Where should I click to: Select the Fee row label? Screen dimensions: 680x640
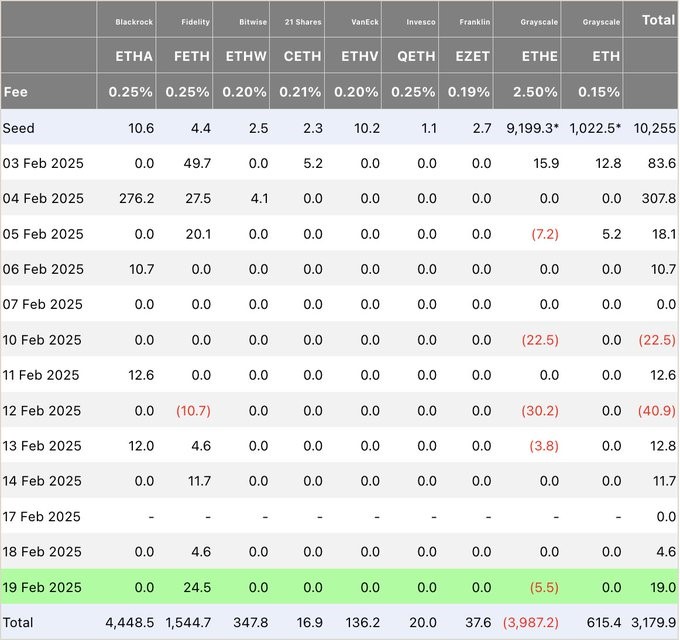pos(16,92)
